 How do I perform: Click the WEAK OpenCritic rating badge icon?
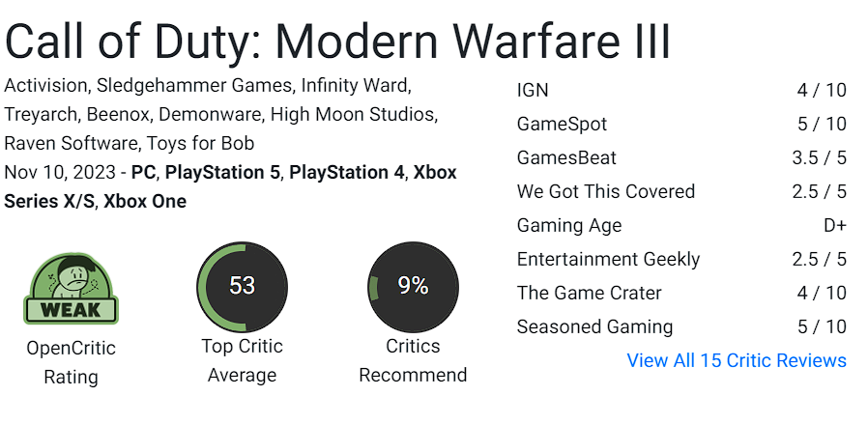click(x=71, y=288)
